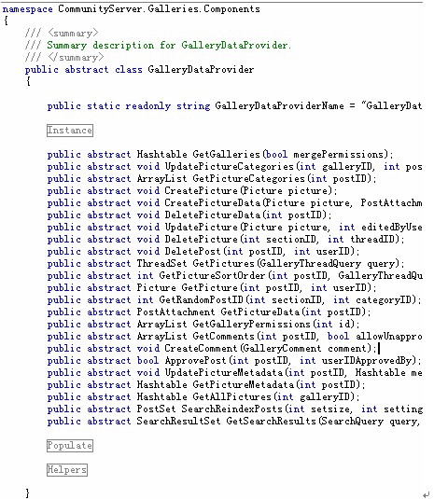Click the Picture GetPicture method line
Viewport: 448px width, 499px height.
coord(212,287)
